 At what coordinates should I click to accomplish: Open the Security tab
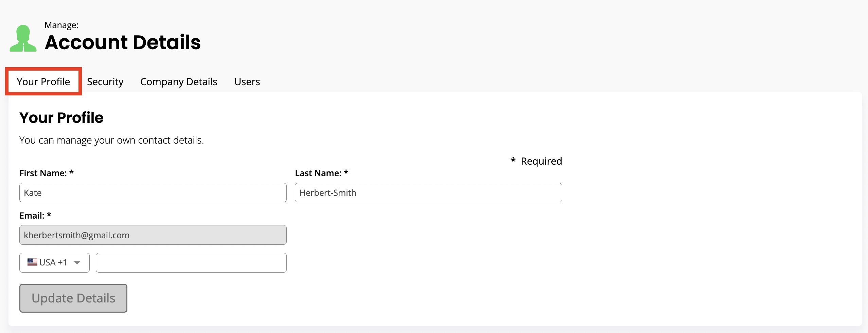[105, 82]
